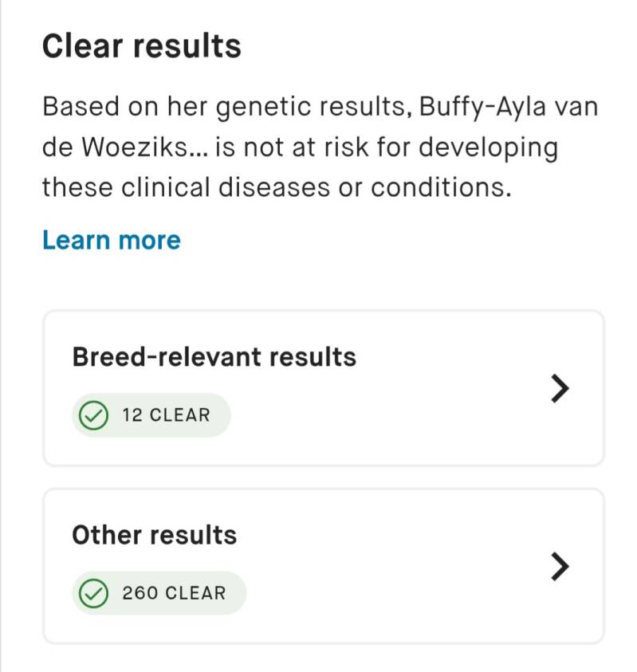Click the green checkmark beside 12 CLEAR

point(95,415)
